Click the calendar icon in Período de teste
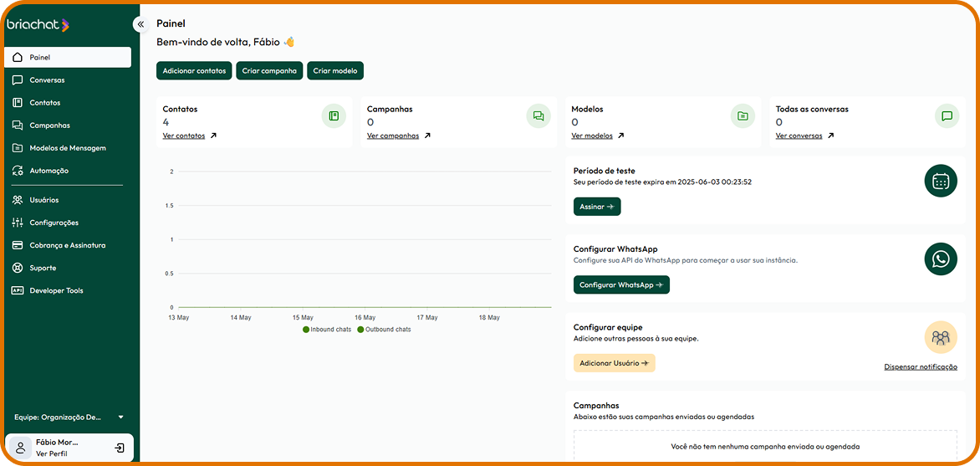This screenshot has height=466, width=980. point(941,181)
